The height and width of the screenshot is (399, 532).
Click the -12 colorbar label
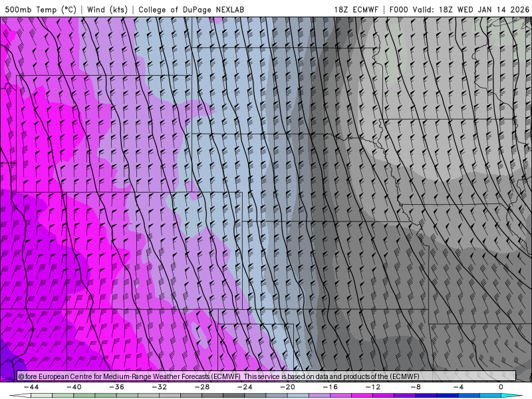(373, 387)
